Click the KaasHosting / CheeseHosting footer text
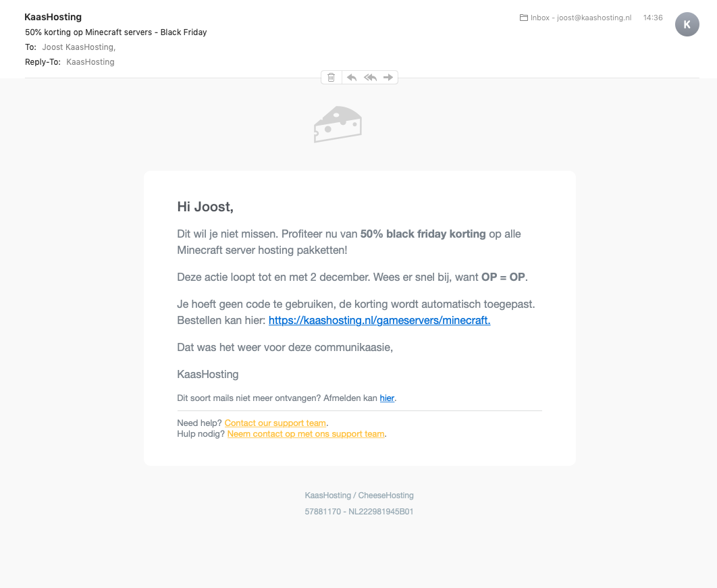The width and height of the screenshot is (717, 588). click(x=359, y=496)
